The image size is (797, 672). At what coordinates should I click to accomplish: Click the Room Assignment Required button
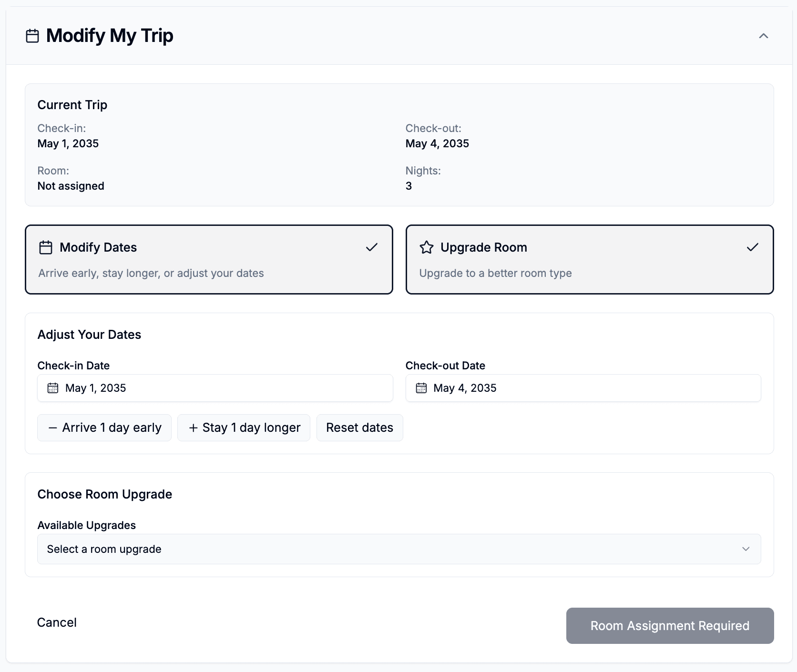[670, 626]
